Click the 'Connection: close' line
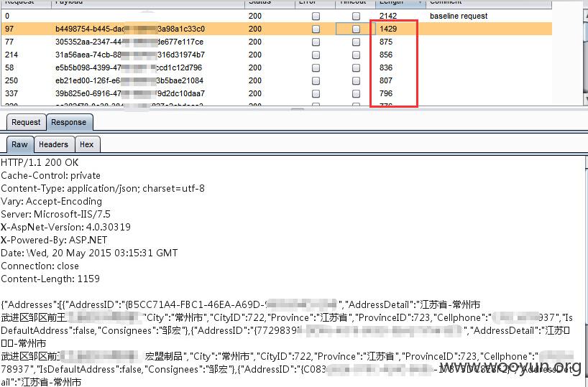 coord(40,266)
